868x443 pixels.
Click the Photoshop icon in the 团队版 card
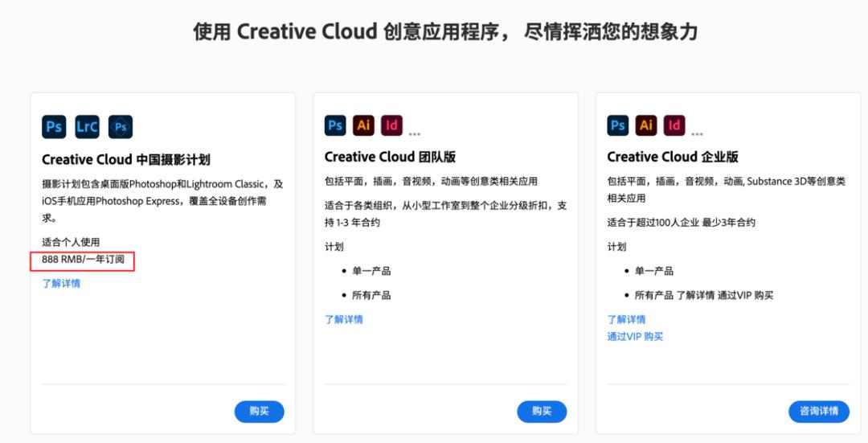[x=335, y=125]
